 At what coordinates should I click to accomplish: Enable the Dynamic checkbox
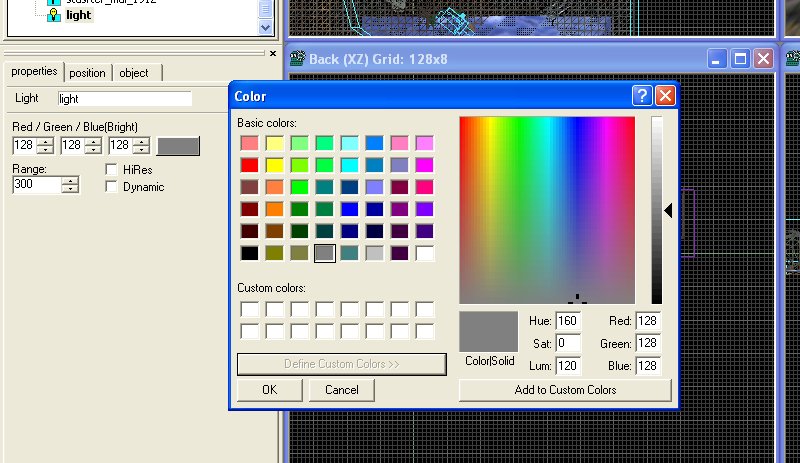tap(111, 186)
